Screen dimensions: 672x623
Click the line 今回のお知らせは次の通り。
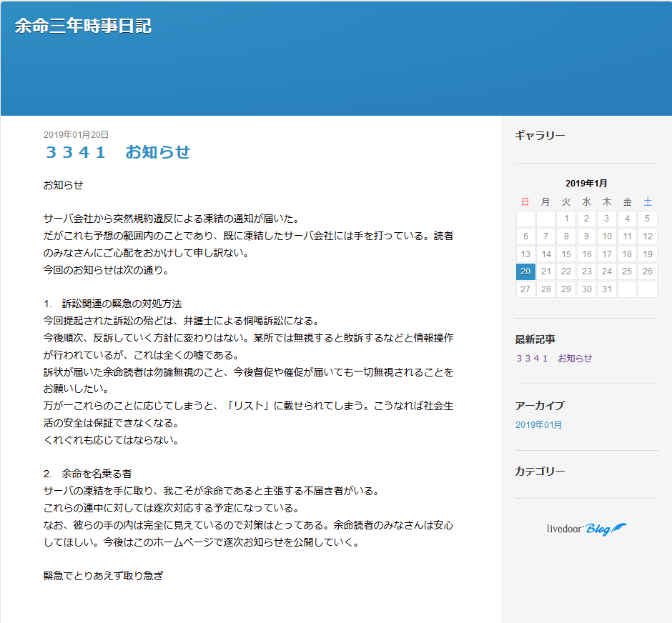click(x=107, y=270)
